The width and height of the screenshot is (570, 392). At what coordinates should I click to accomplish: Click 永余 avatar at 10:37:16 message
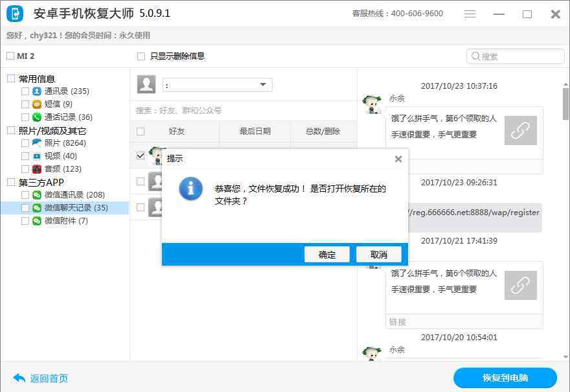pos(372,104)
